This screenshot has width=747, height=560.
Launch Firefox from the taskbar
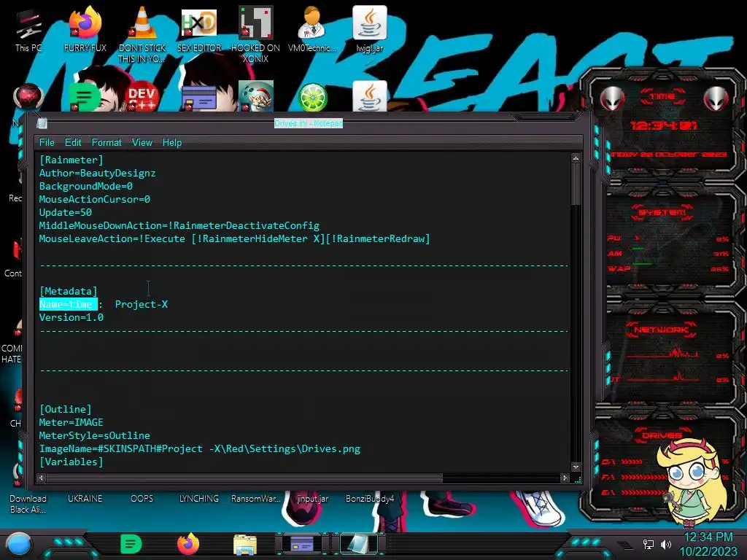(x=188, y=544)
